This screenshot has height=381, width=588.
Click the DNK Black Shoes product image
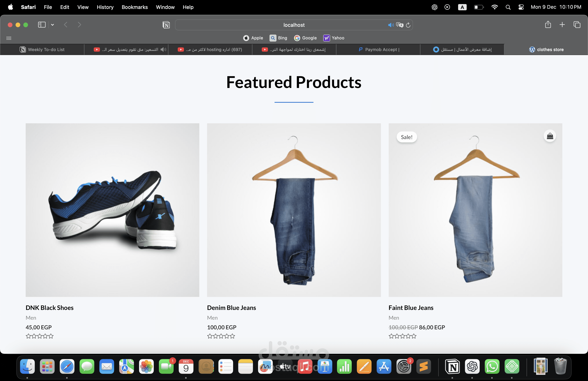(x=112, y=210)
